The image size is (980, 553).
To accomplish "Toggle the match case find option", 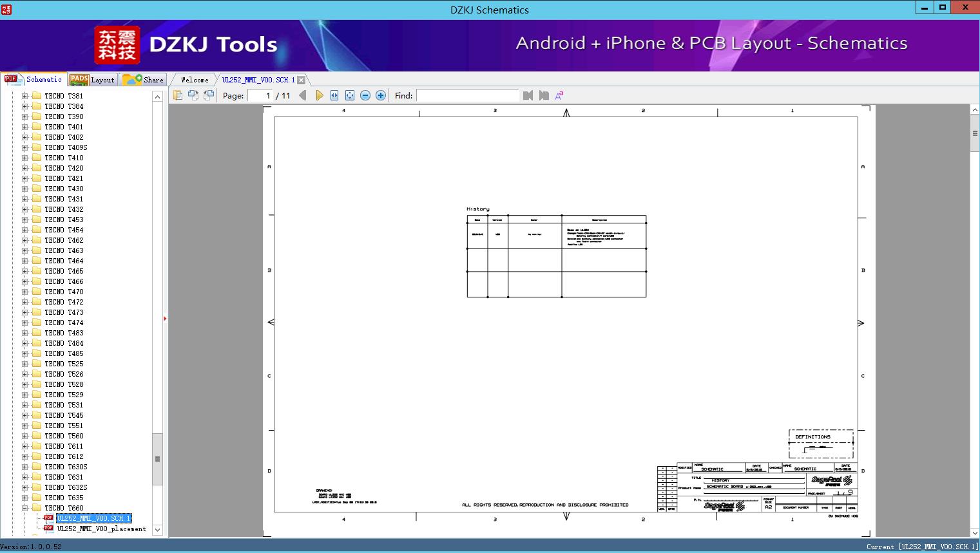I will click(559, 95).
